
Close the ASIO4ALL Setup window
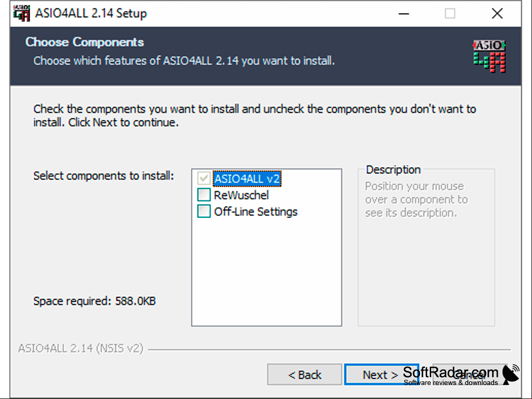click(497, 13)
